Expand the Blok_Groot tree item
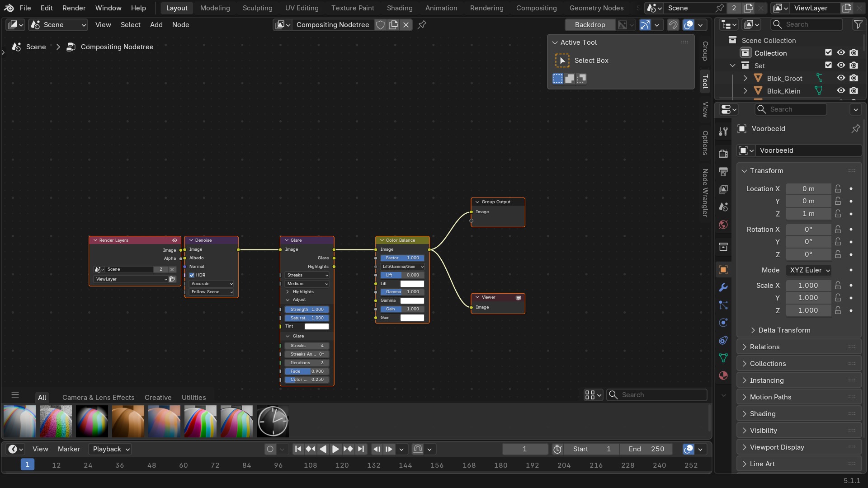The image size is (868, 488). point(745,78)
